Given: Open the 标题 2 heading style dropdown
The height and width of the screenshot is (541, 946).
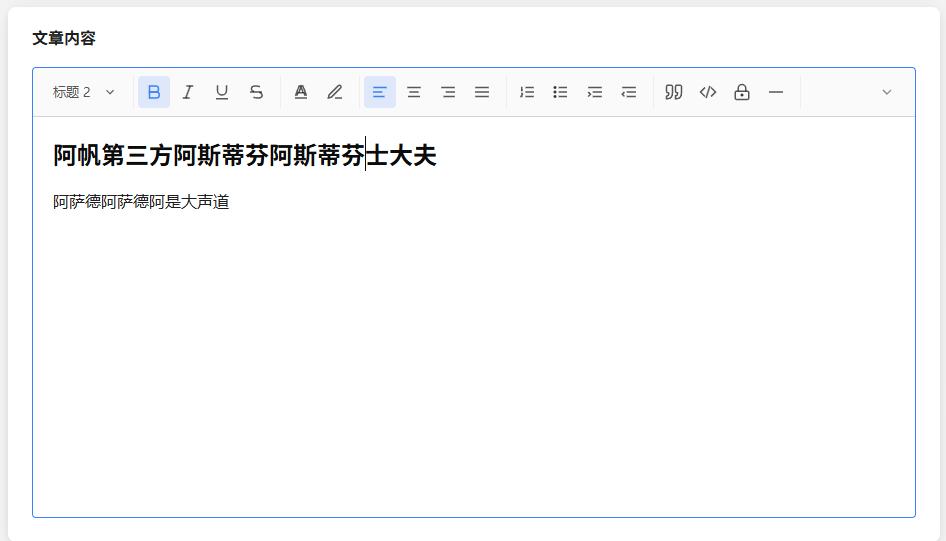Looking at the screenshot, I should [84, 92].
